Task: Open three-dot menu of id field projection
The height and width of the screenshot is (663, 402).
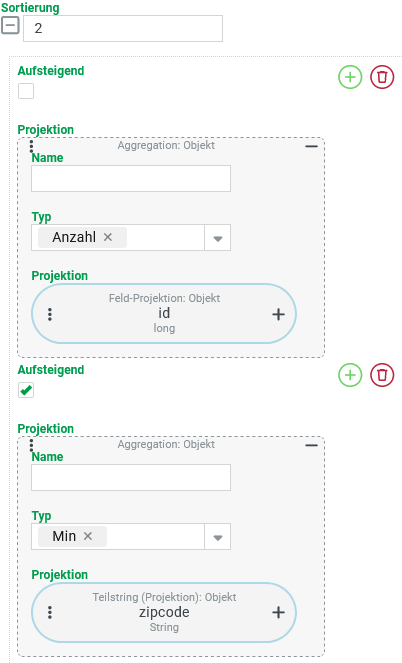Action: click(50, 314)
